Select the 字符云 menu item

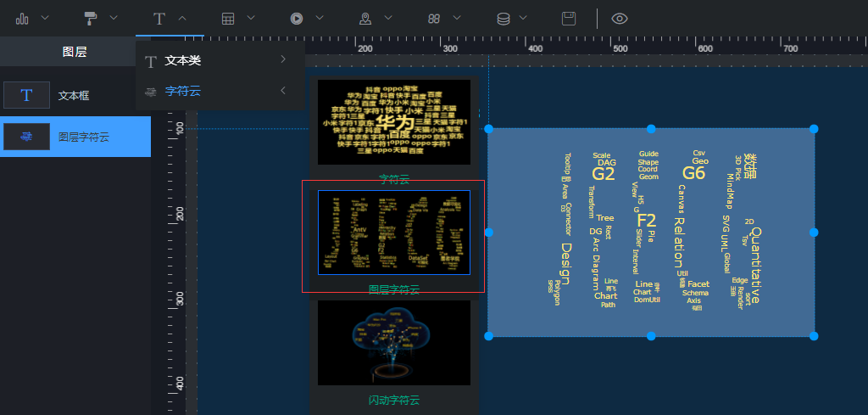[x=220, y=91]
